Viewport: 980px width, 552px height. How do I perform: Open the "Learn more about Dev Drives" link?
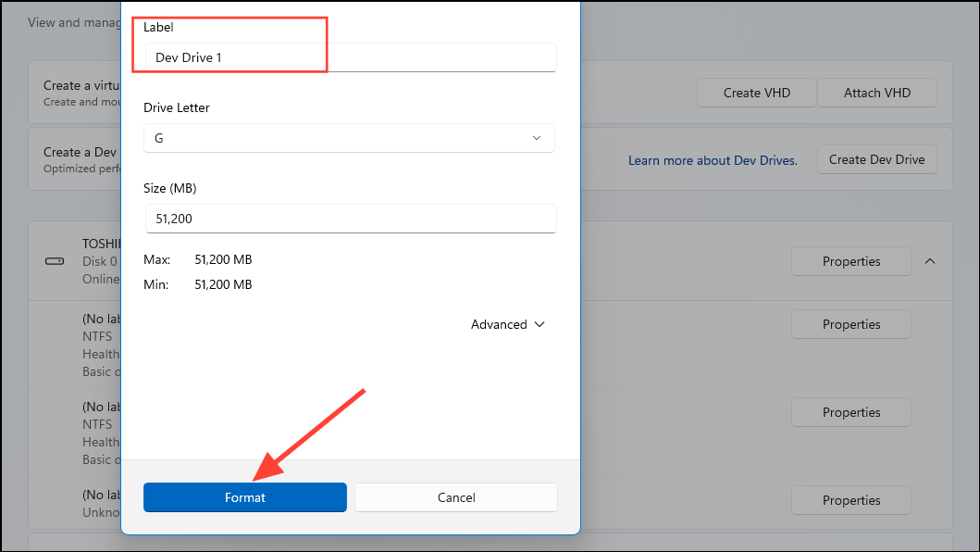[713, 160]
